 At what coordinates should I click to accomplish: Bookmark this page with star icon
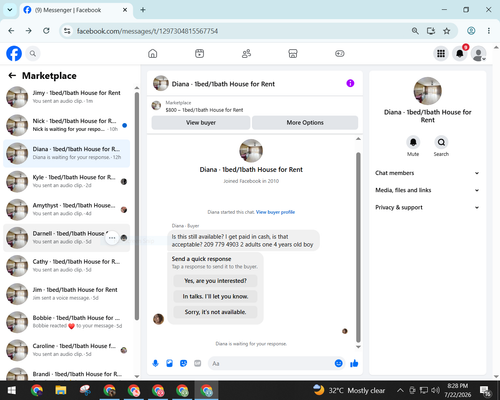(447, 31)
